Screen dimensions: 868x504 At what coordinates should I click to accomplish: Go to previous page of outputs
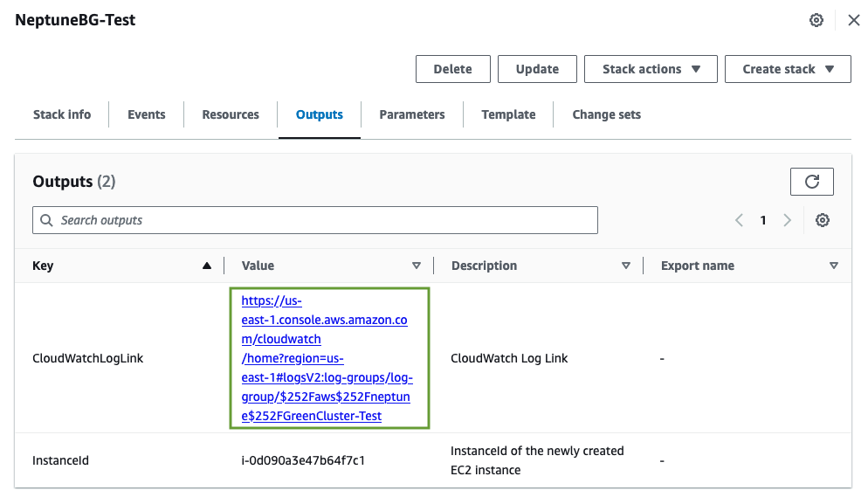tap(739, 220)
